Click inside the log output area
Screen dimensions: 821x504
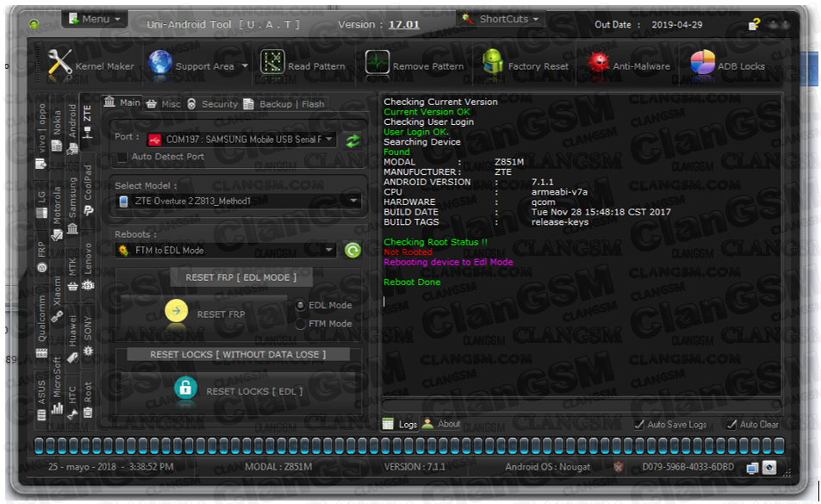[582, 245]
